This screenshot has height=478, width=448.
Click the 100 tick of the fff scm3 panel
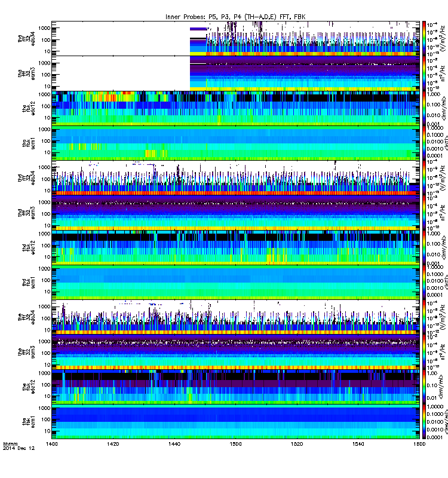click(x=46, y=353)
